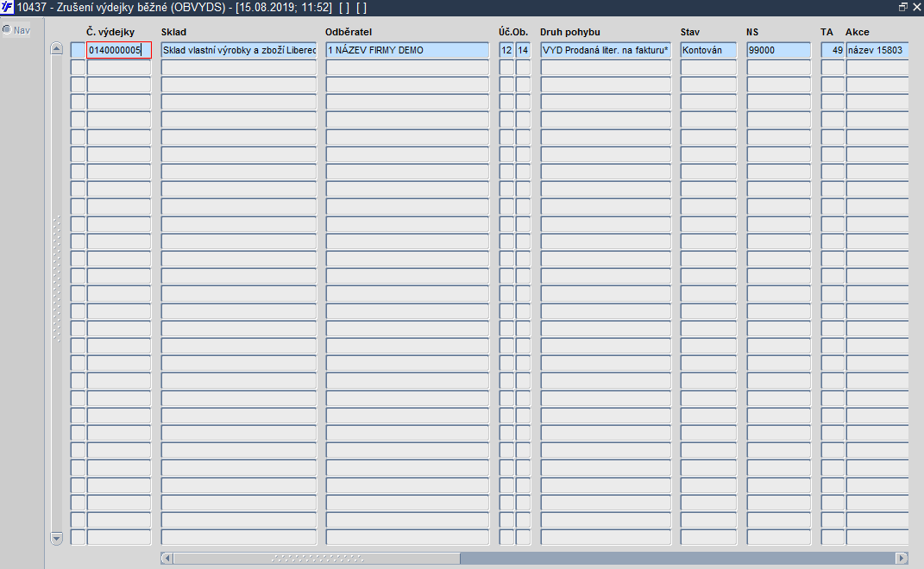Image resolution: width=924 pixels, height=569 pixels.
Task: Click horizontal scrollbar left arrow
Action: click(167, 558)
